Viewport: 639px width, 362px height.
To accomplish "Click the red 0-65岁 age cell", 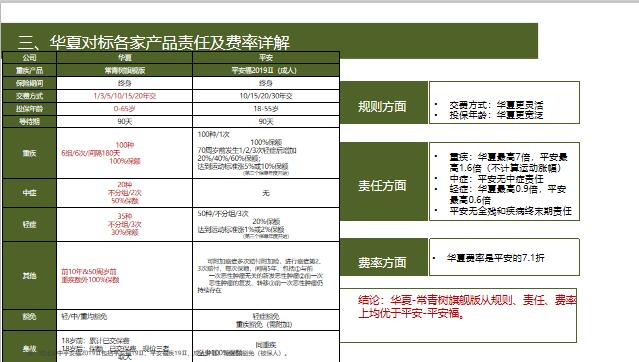I will click(124, 108).
